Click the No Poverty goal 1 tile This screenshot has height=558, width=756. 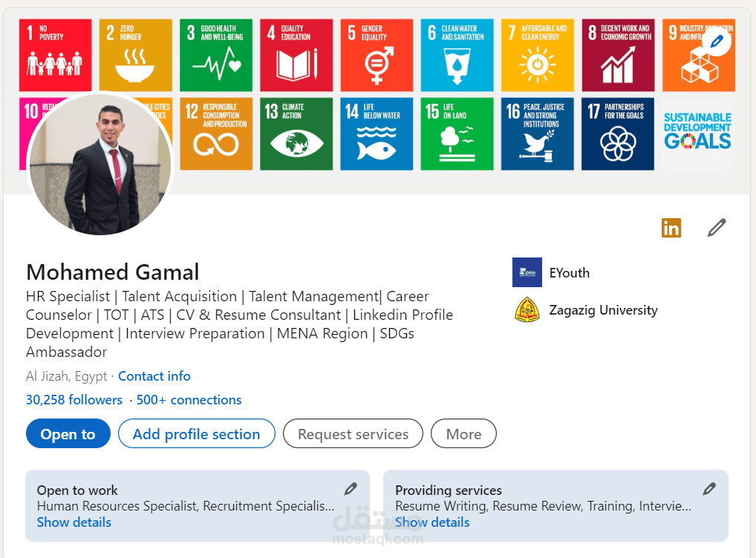56,55
